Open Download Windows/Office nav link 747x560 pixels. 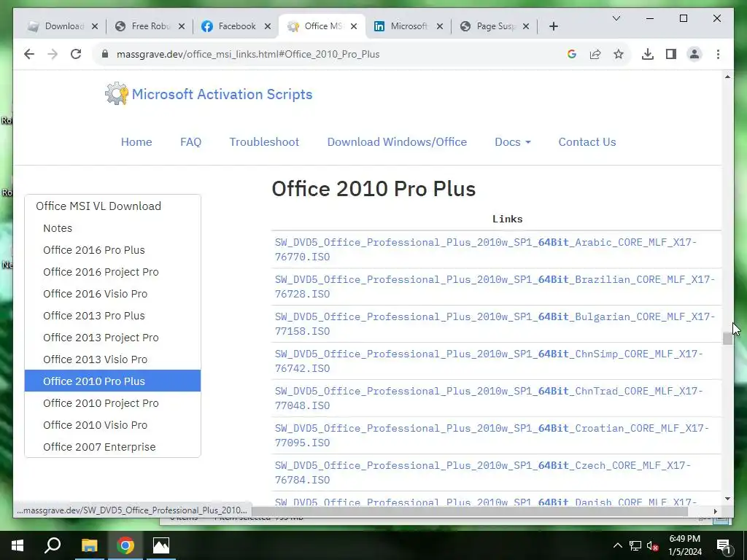(397, 142)
